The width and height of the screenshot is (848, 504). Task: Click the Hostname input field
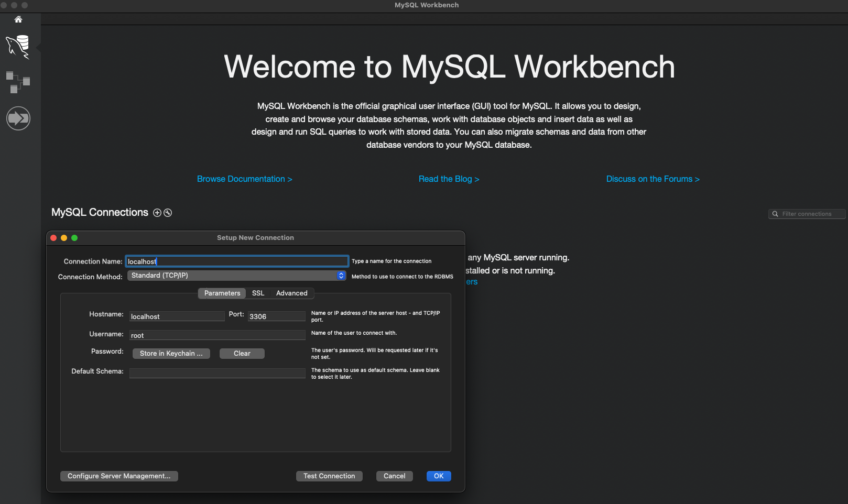(x=177, y=316)
